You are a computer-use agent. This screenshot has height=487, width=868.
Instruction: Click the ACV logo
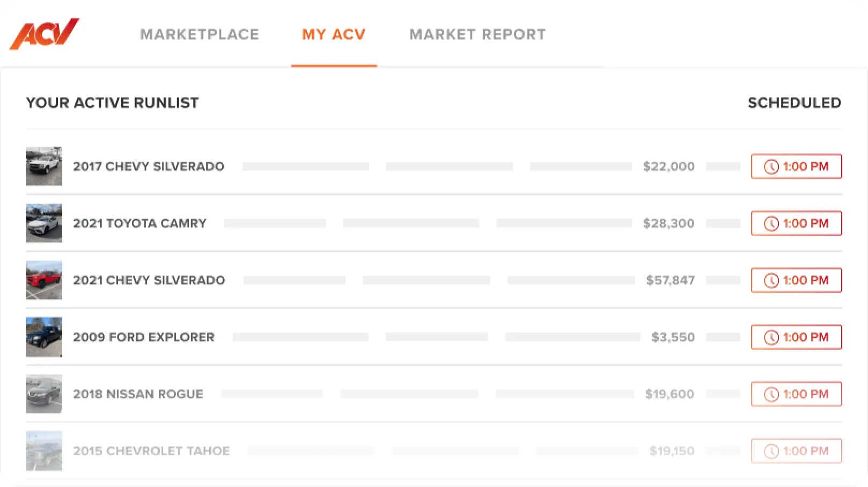[x=45, y=33]
